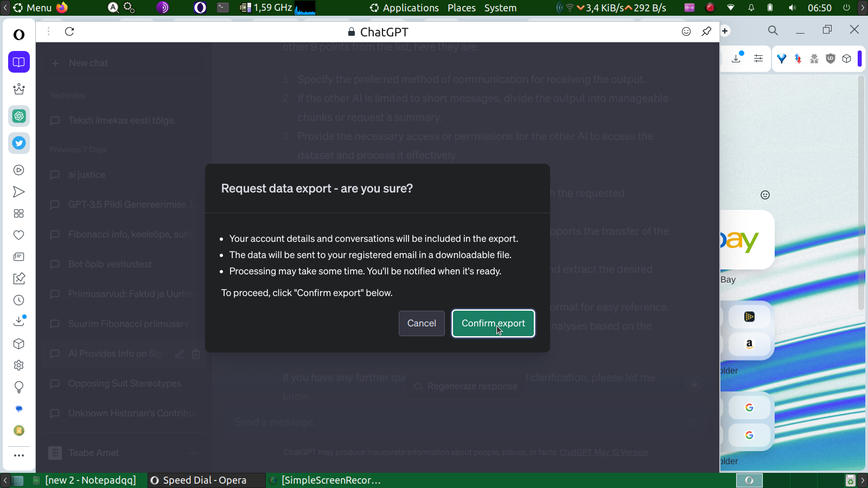Open 'Teksti ilmekas eesti tõlge' chat
The image size is (868, 488).
(124, 120)
